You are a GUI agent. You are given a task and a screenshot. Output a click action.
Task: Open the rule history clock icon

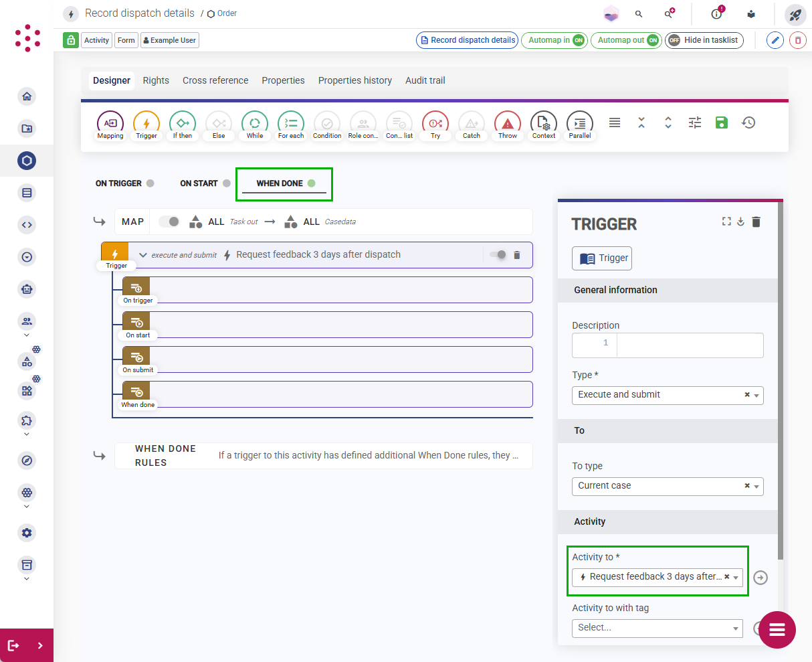pyautogui.click(x=748, y=122)
